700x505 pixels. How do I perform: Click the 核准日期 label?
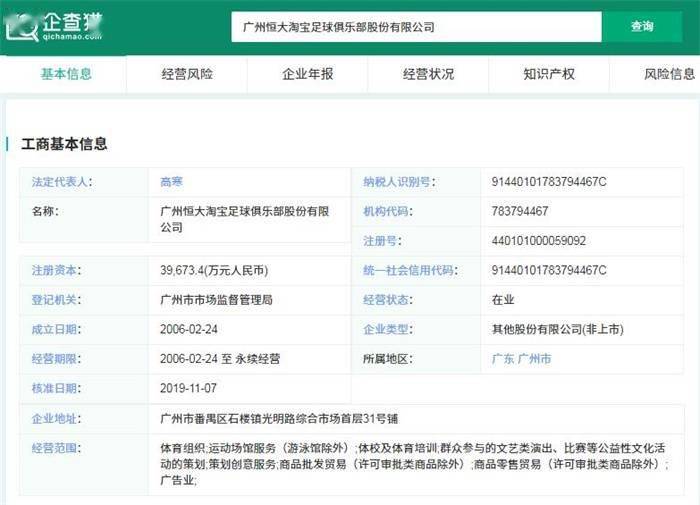pos(56,388)
